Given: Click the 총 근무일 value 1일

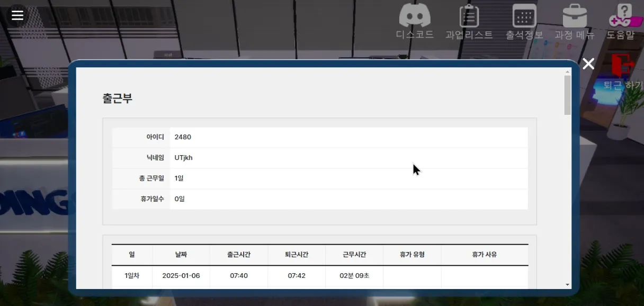Looking at the screenshot, I should point(179,178).
